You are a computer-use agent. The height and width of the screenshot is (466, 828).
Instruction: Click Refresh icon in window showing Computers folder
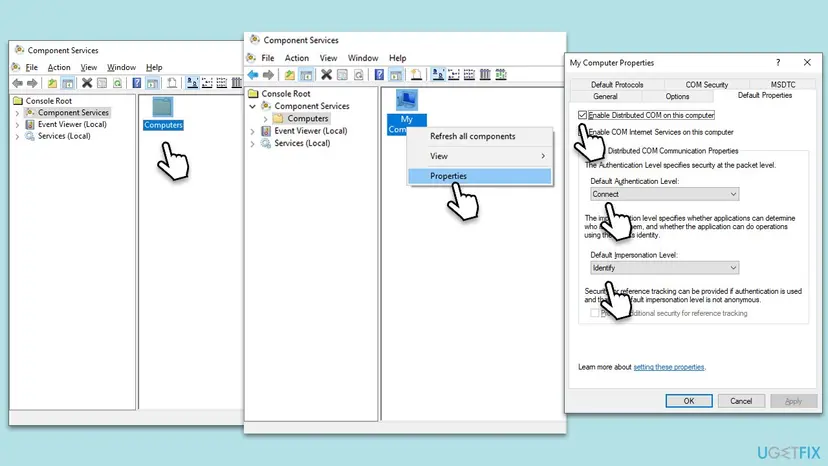click(117, 83)
